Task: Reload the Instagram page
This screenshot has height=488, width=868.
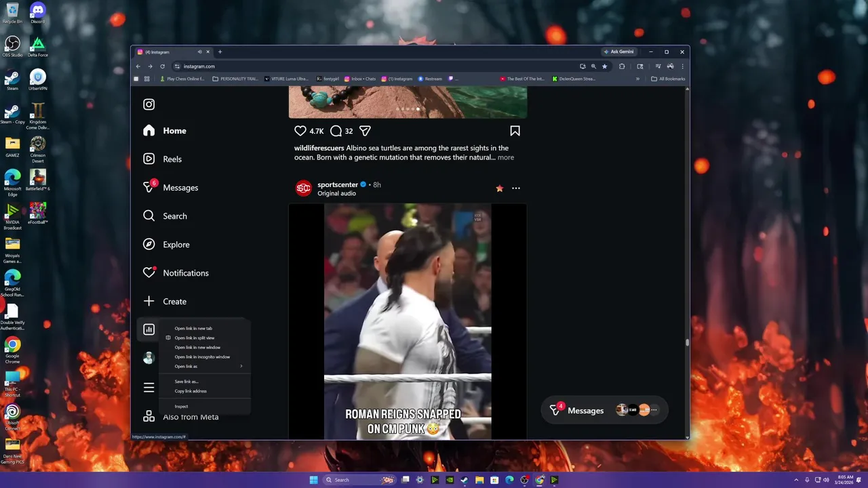Action: [162, 66]
